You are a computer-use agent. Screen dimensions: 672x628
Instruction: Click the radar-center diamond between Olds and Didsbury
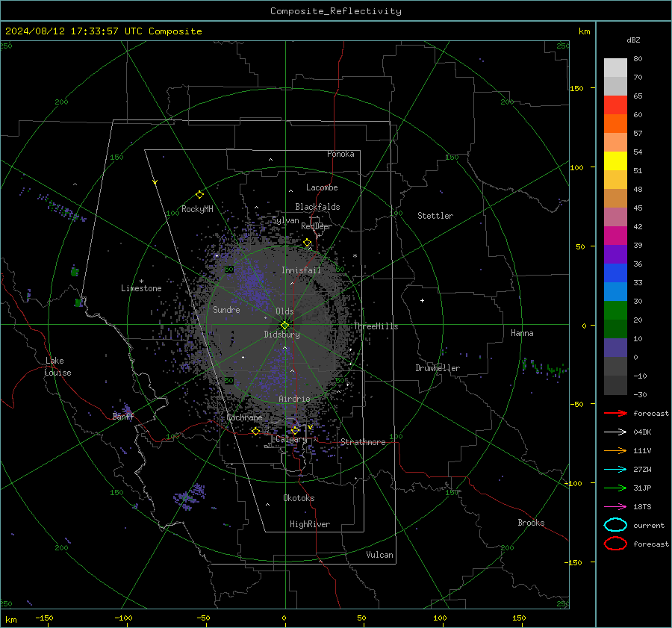(284, 325)
